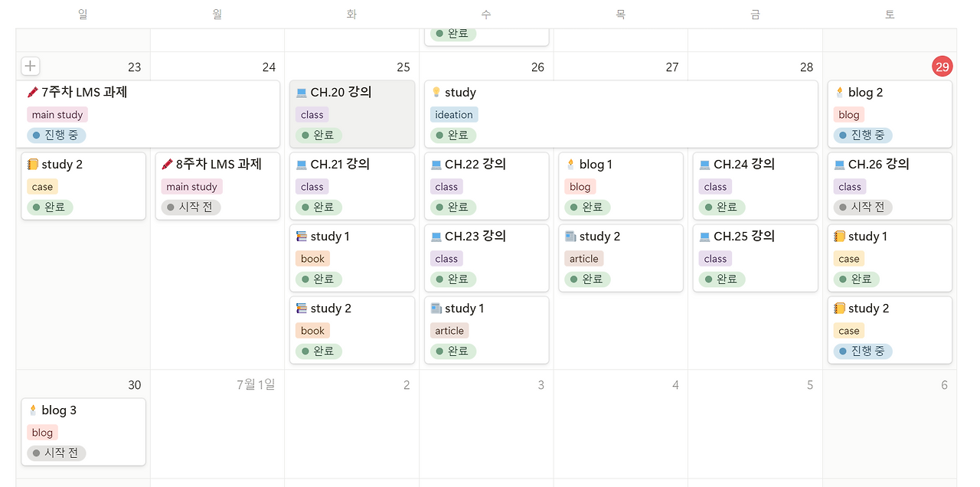Viewport: 980px width, 487px height.
Task: Select the 일 column header
Action: click(x=82, y=13)
